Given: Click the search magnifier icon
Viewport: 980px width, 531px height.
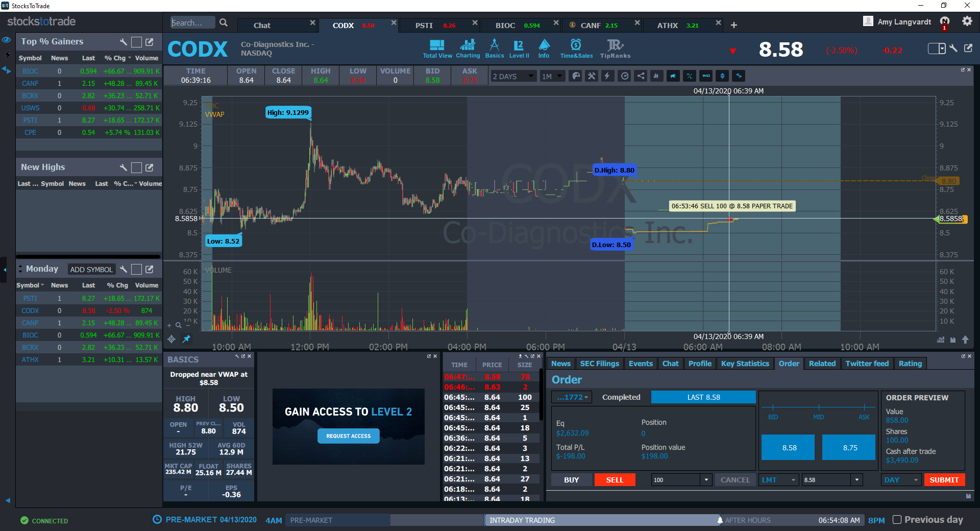Looking at the screenshot, I should [224, 22].
